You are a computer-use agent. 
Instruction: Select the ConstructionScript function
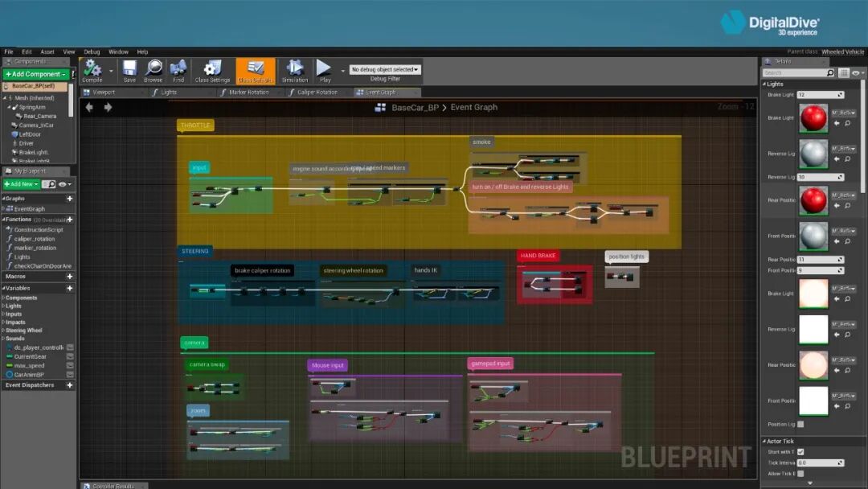tap(39, 230)
